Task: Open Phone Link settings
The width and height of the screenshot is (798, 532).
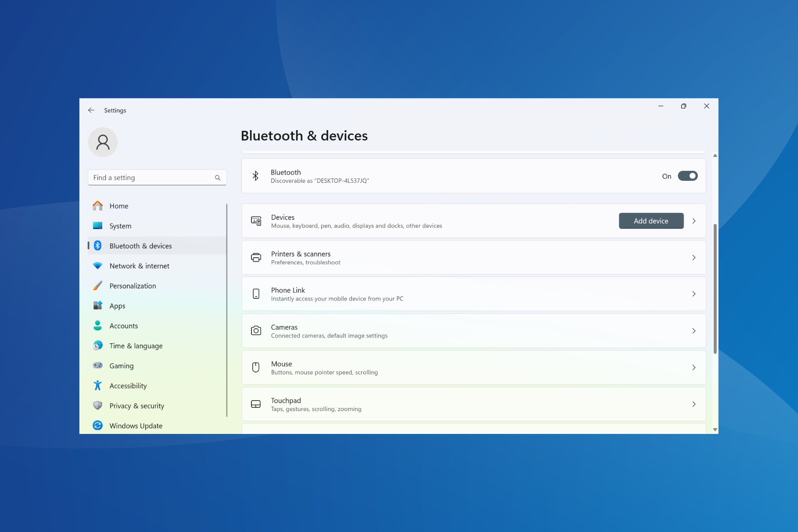Action: point(473,294)
